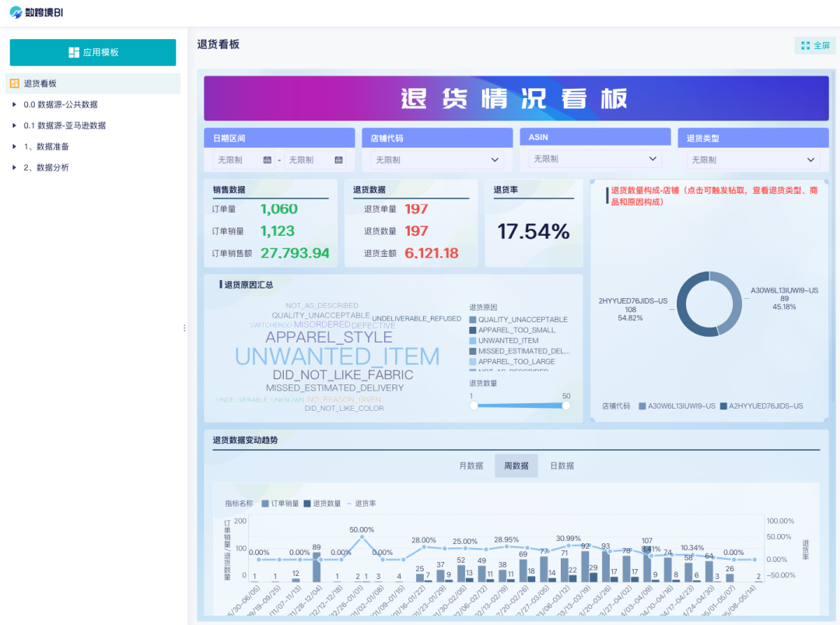
Task: Toggle 退货率 line series in legend
Action: [362, 504]
